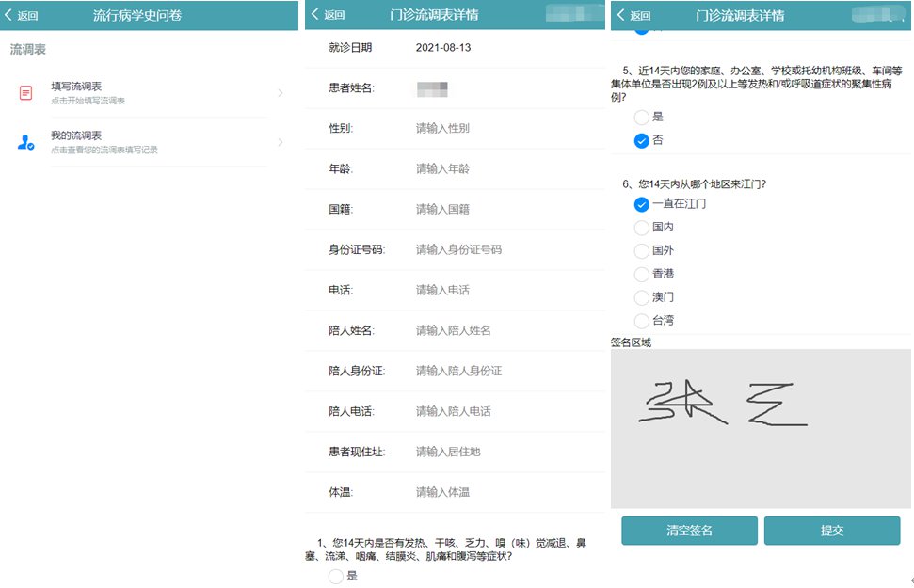Choose the 国外 radio option
Screen dimensions: 914x588
tap(642, 250)
